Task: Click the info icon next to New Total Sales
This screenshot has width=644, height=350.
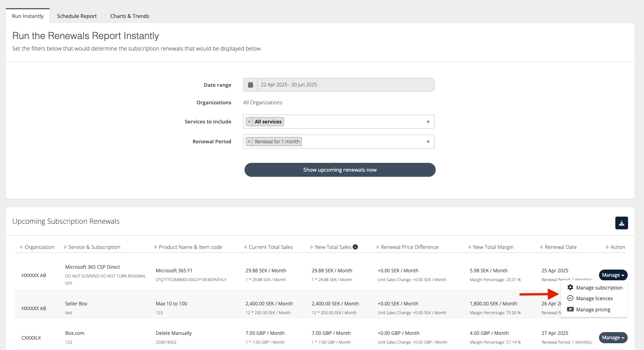Action: 355,247
